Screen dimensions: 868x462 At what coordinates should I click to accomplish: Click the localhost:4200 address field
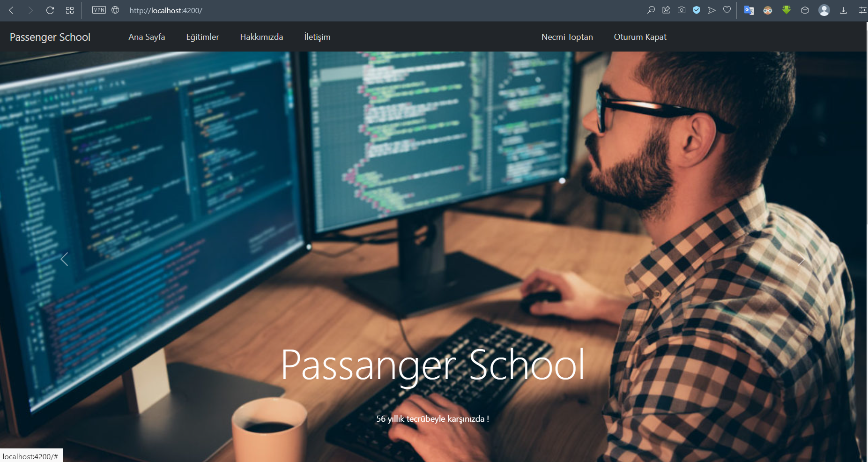click(166, 10)
